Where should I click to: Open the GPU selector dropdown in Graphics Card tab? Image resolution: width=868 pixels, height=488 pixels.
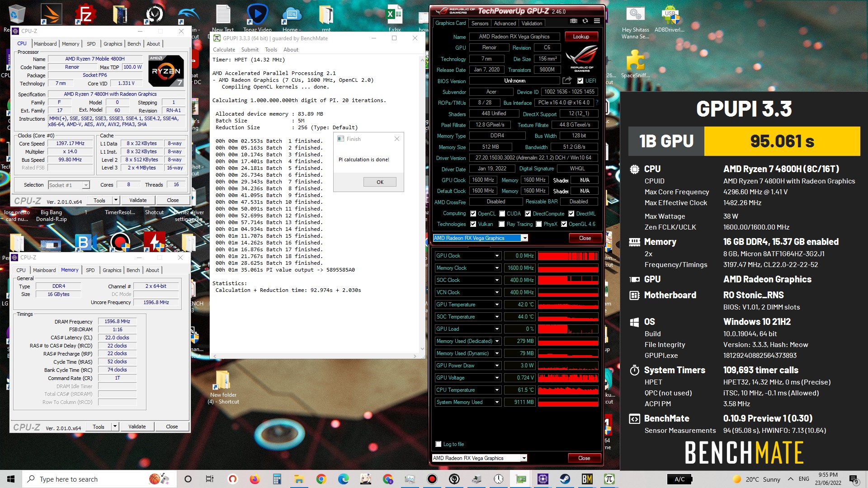tap(524, 238)
